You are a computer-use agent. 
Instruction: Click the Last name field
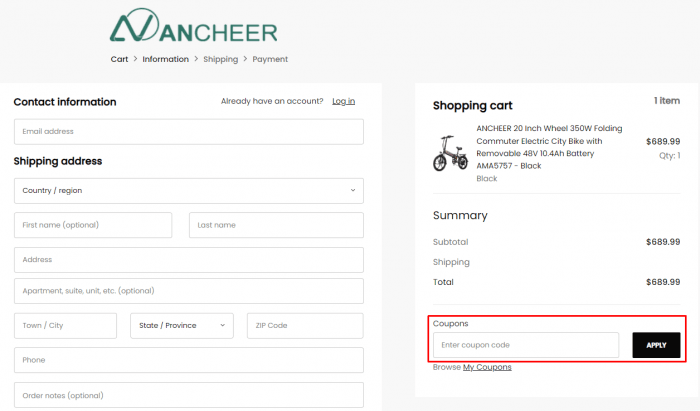[x=276, y=225]
